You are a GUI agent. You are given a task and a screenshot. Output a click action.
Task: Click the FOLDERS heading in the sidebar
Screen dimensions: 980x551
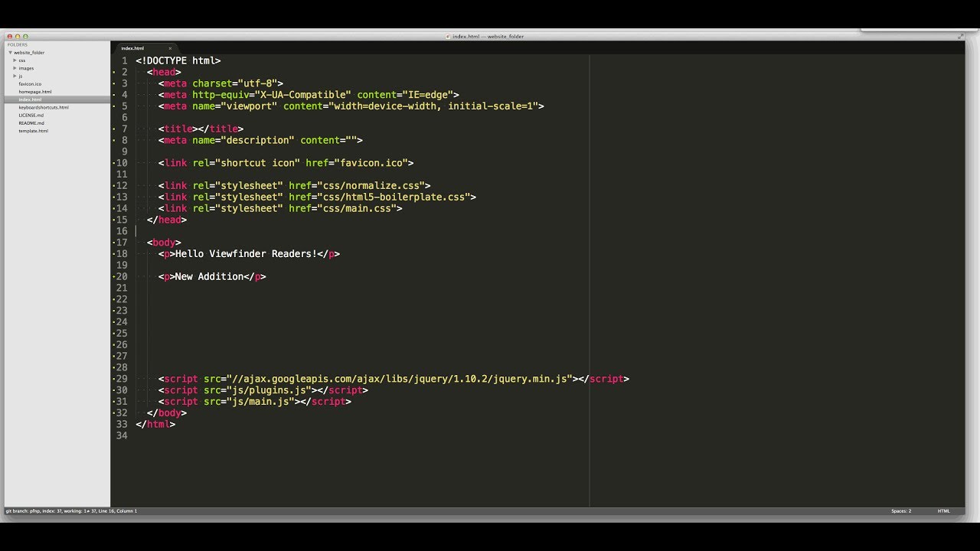(17, 44)
